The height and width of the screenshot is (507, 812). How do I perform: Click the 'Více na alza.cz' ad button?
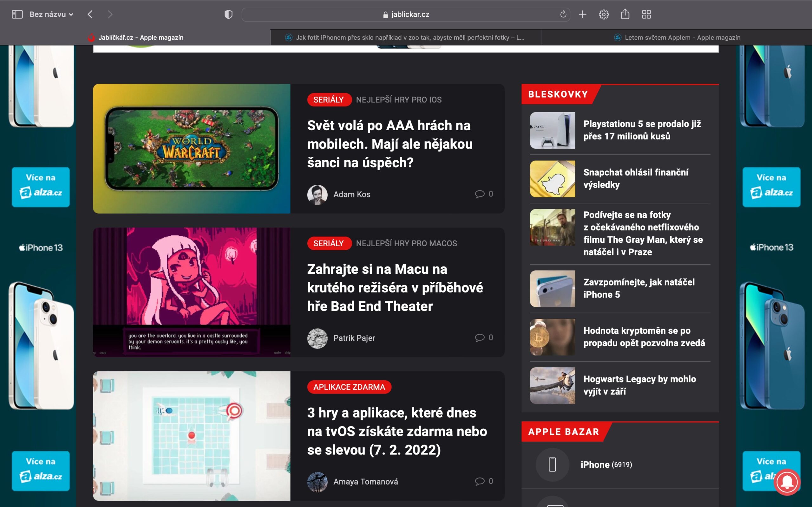[x=41, y=186]
